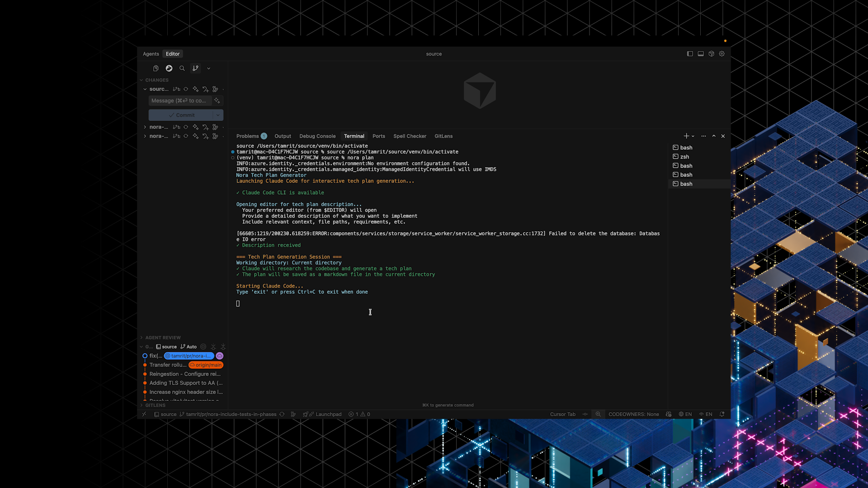Toggle the primary sidebar layout icon
Viewport: 868px width, 488px height.
690,54
